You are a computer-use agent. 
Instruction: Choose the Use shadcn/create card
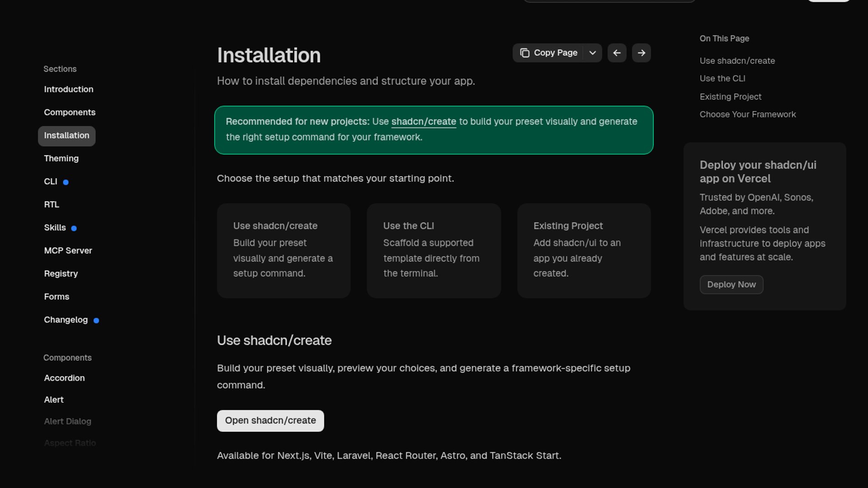(x=283, y=250)
